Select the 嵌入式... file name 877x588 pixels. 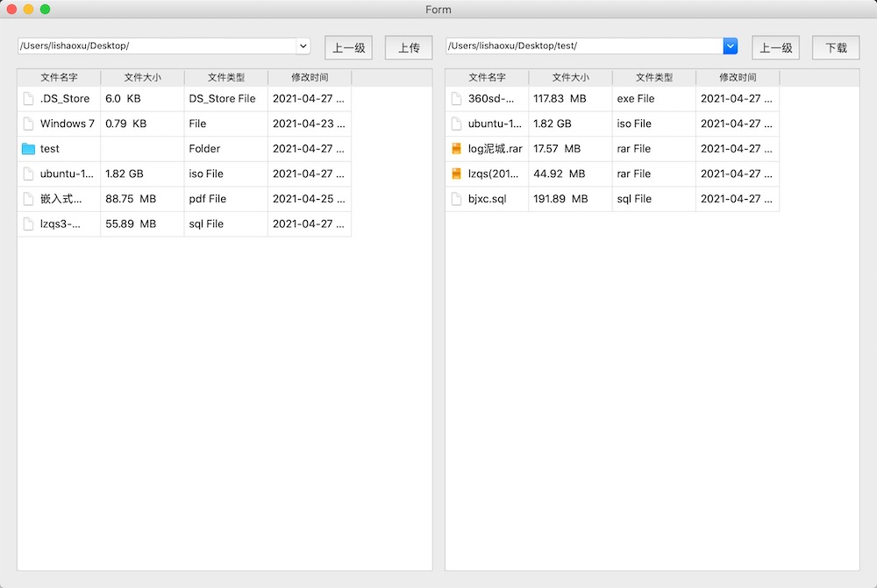(61, 199)
